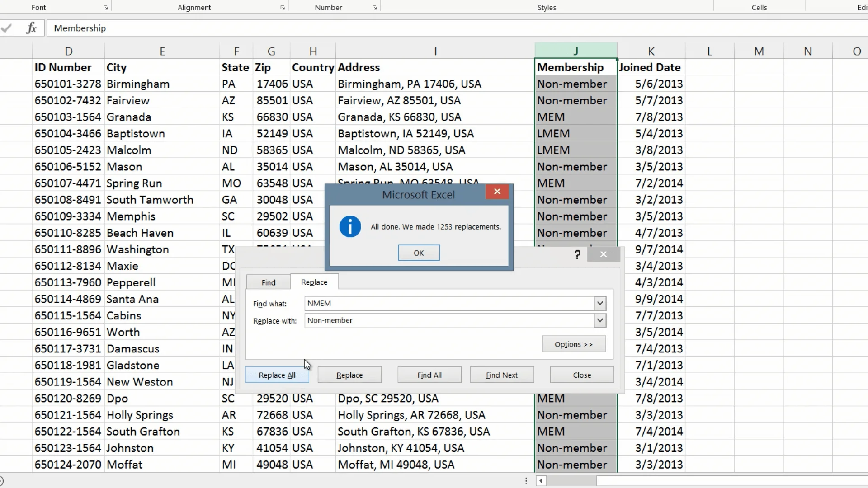
Task: Expand the Find what dropdown arrow
Action: pos(600,304)
